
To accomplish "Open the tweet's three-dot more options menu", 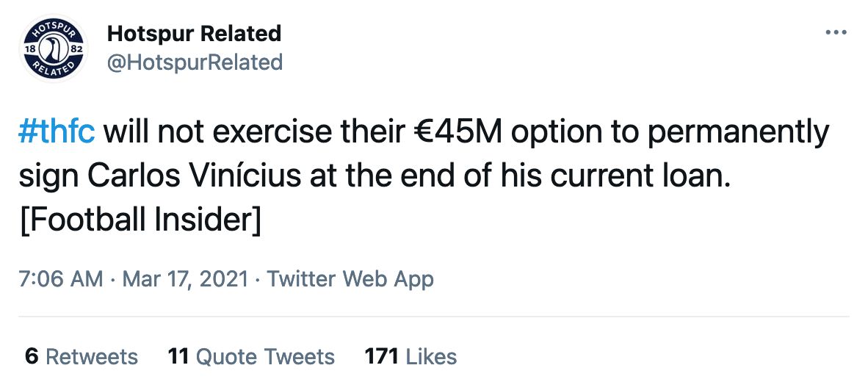I will (836, 33).
